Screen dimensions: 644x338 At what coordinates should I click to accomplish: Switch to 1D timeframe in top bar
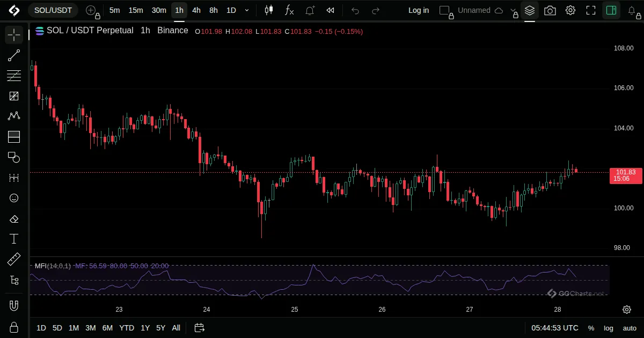point(231,10)
